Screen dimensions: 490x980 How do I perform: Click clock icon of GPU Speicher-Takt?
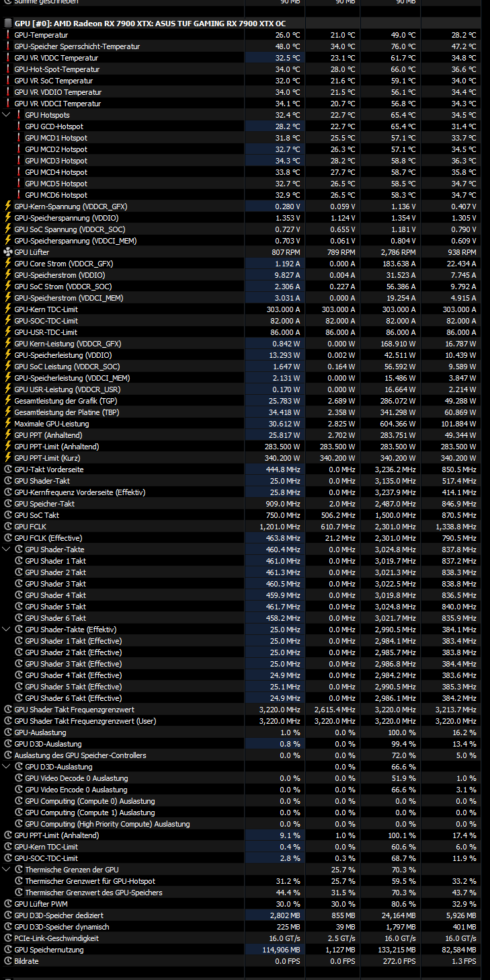click(7, 503)
